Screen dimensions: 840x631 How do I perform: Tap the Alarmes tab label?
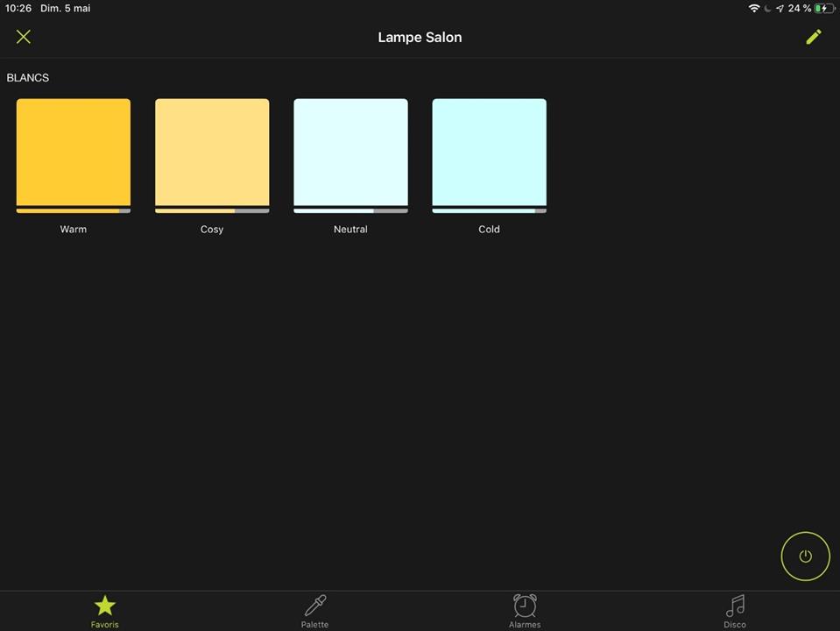pos(525,625)
